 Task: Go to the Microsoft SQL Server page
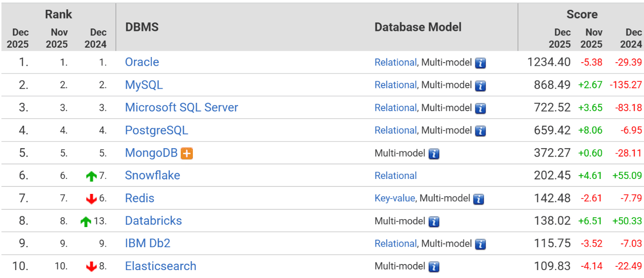[181, 107]
